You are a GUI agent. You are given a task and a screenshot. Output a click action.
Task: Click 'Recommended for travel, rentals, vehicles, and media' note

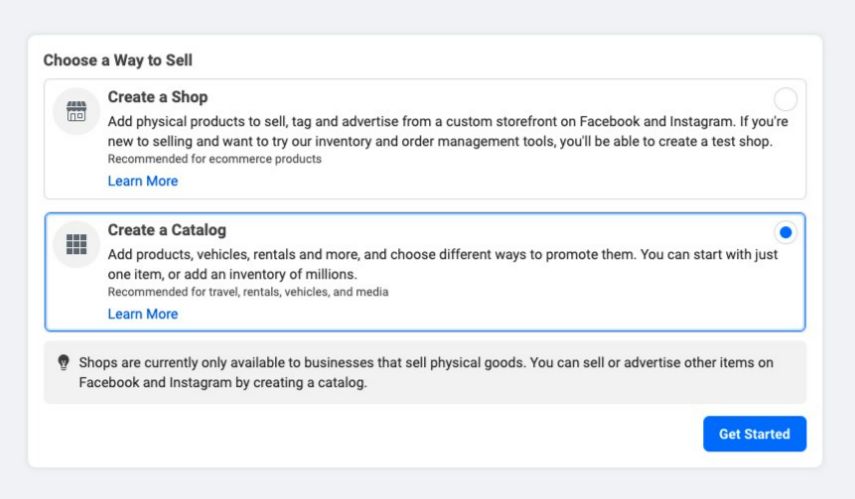point(248,292)
